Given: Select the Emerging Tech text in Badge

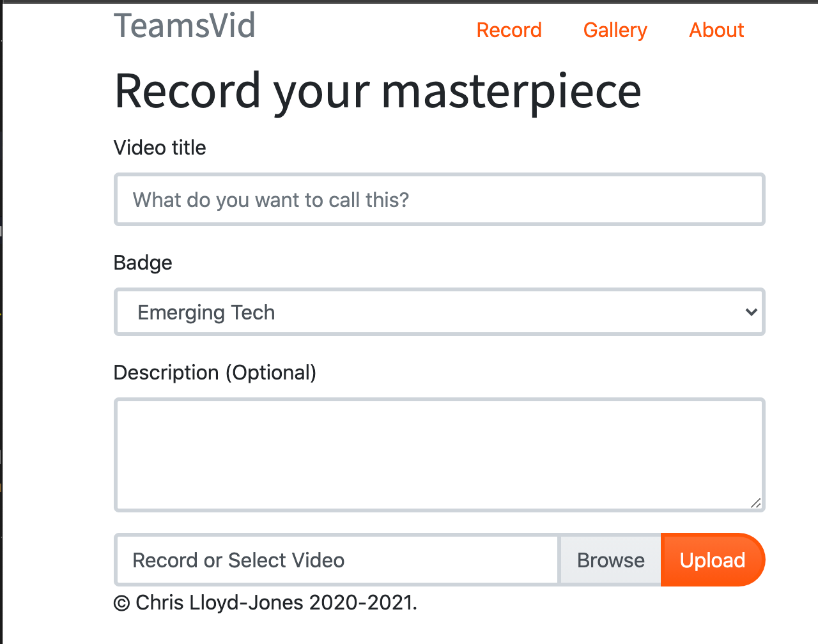Looking at the screenshot, I should point(206,312).
